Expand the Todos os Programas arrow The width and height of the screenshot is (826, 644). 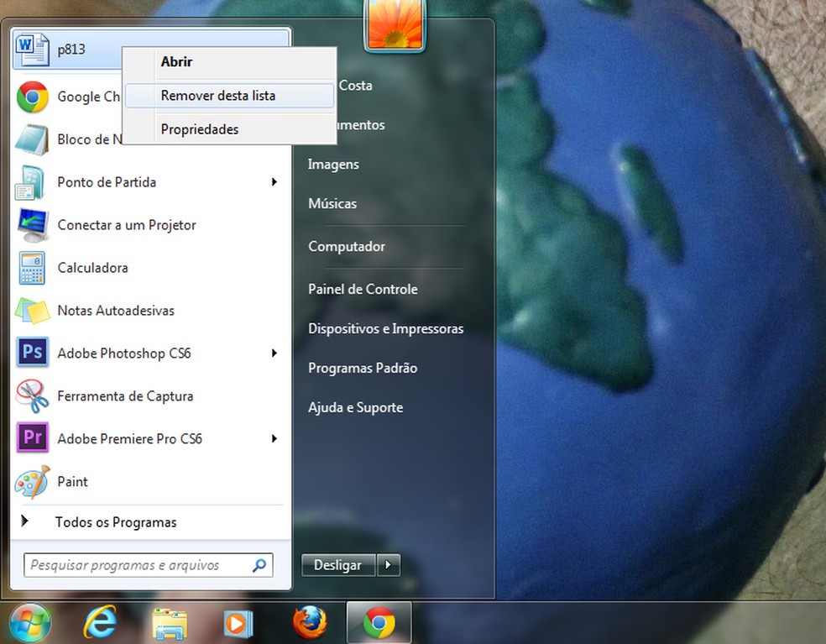(x=24, y=521)
